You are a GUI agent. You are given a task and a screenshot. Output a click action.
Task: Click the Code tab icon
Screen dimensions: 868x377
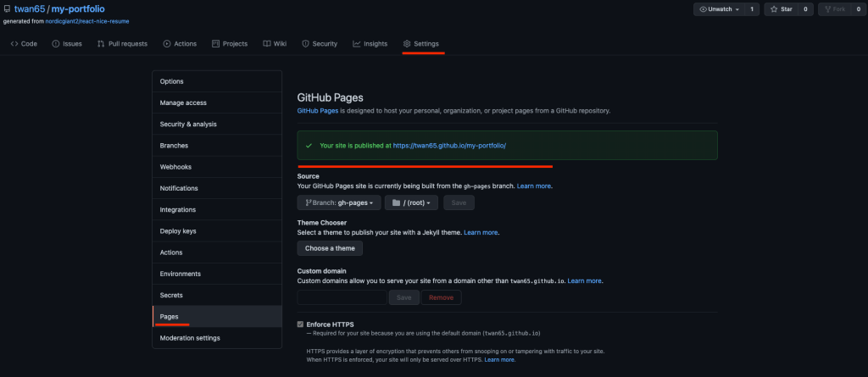14,43
